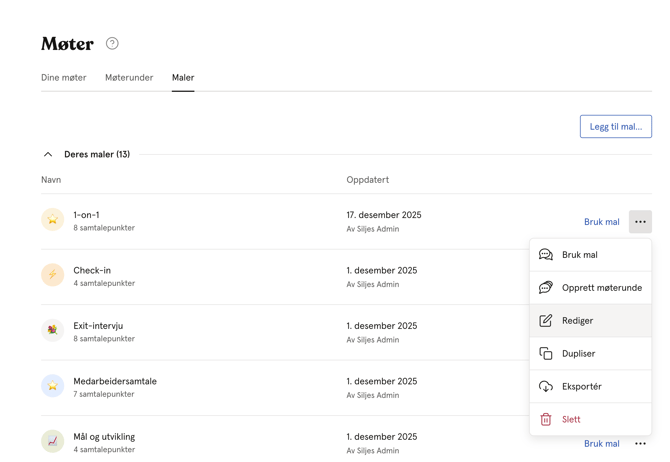The image size is (670, 462).
Task: Open the Mål og utvikling template name
Action: 104,437
